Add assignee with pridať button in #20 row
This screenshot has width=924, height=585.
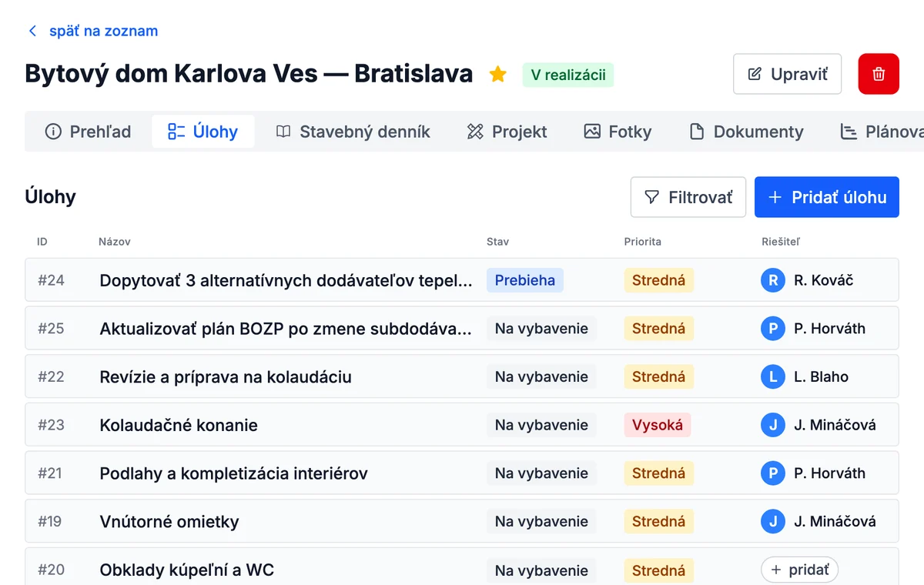click(x=799, y=570)
